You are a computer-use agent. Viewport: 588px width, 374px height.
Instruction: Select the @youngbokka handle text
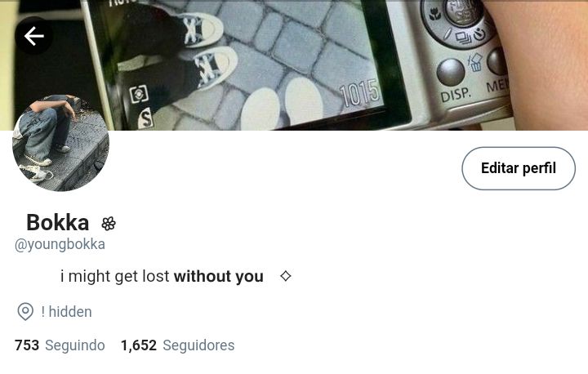tap(60, 244)
